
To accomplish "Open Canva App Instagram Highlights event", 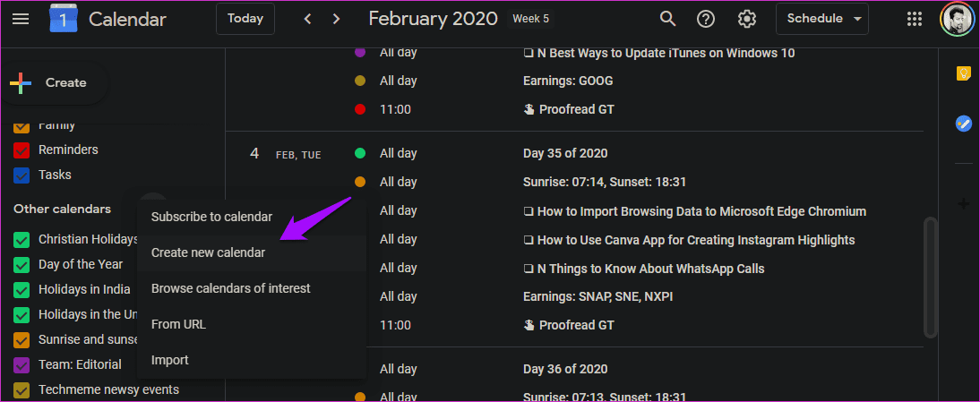I will tap(689, 240).
